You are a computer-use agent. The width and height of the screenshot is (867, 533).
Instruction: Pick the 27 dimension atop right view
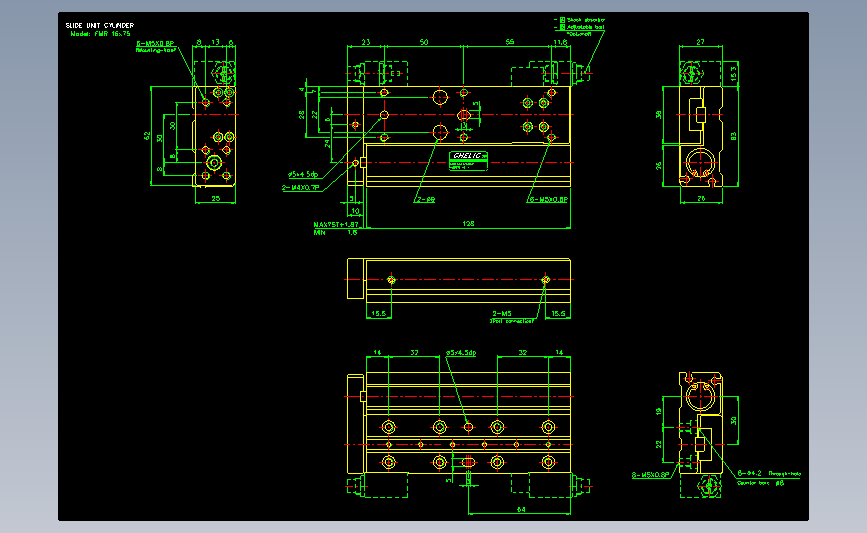tap(700, 42)
